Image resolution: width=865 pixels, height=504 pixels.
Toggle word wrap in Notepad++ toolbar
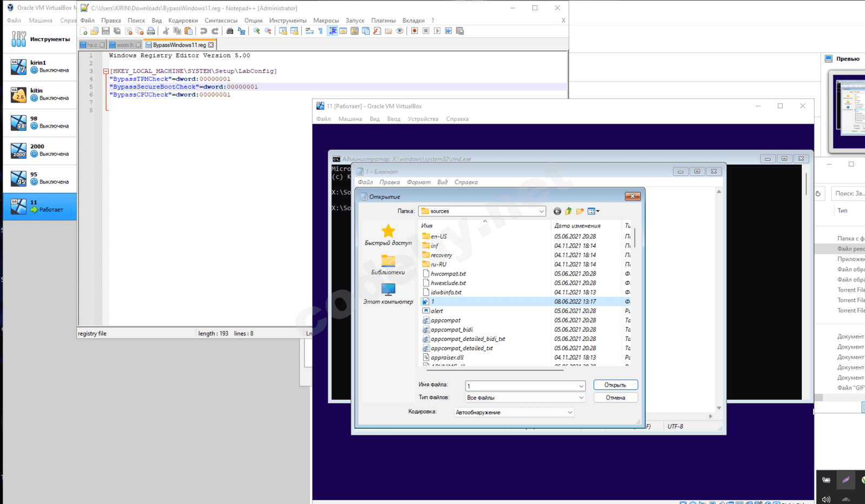click(x=309, y=31)
